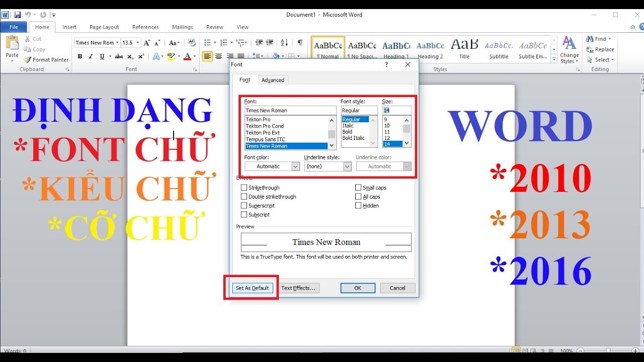Image resolution: width=644 pixels, height=362 pixels.
Task: Apply the Heading 1 style
Action: pos(396,50)
